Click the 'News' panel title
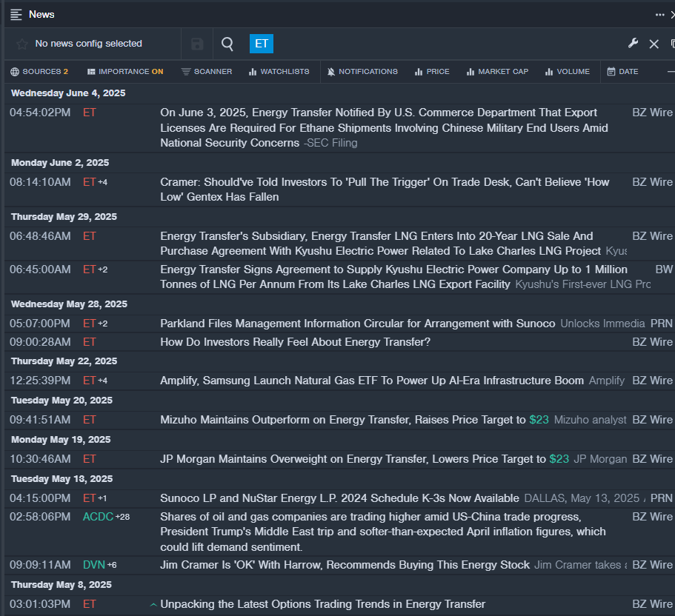The width and height of the screenshot is (675, 616). click(41, 15)
